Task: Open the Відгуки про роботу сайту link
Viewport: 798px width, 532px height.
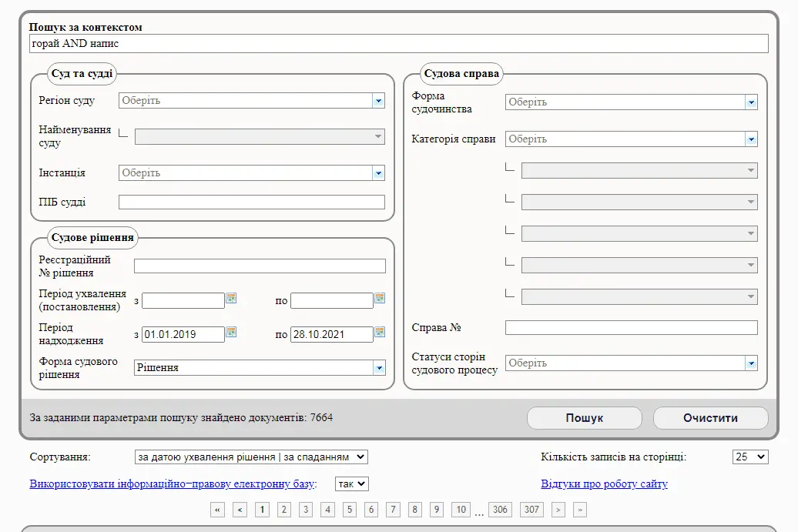Action: click(x=604, y=484)
